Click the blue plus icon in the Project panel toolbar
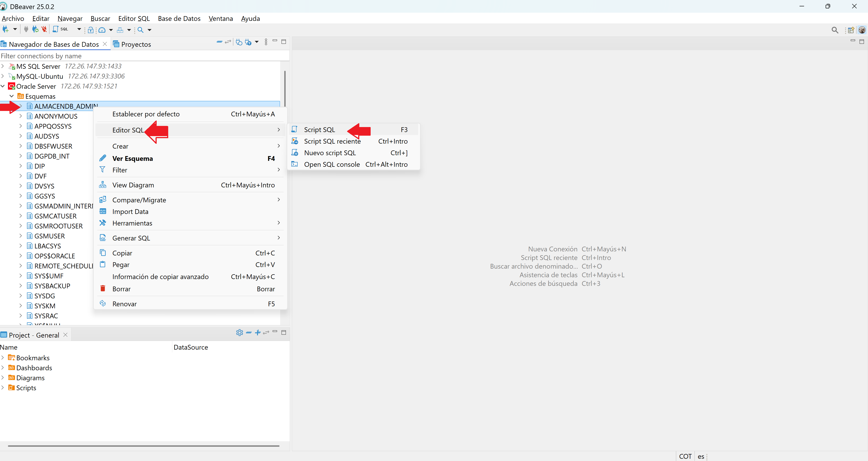This screenshot has width=868, height=461. pos(258,333)
